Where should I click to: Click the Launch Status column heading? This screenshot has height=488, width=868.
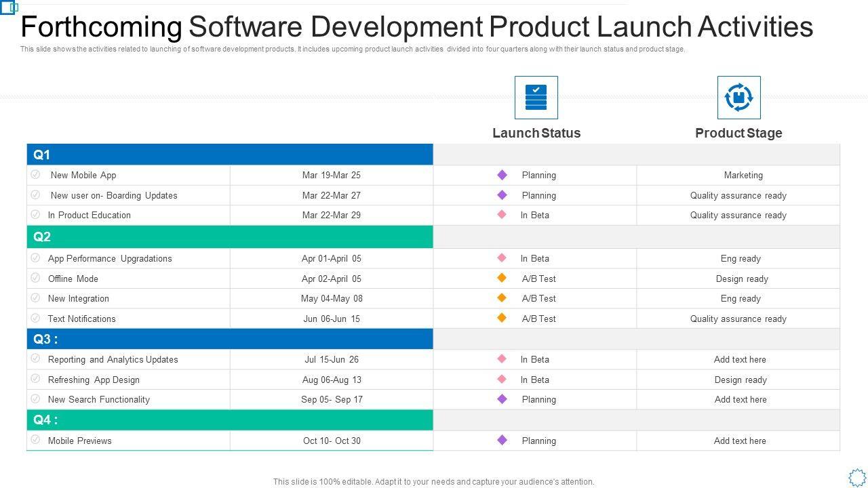[x=536, y=133]
